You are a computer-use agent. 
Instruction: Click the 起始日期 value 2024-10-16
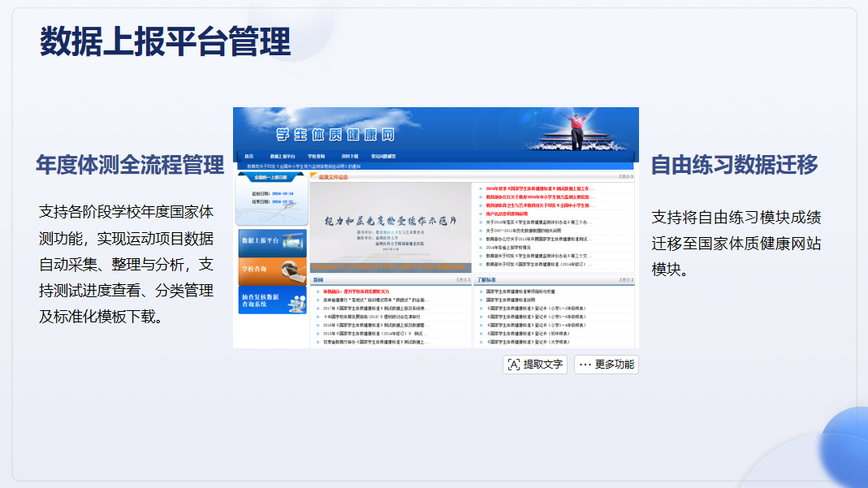283,193
